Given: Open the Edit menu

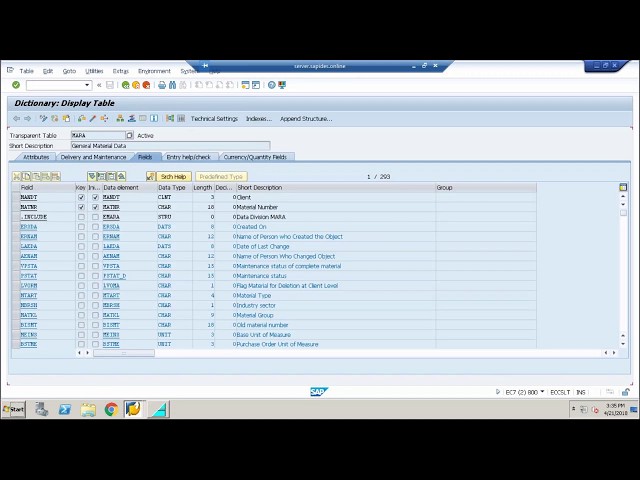Looking at the screenshot, I should click(x=48, y=71).
